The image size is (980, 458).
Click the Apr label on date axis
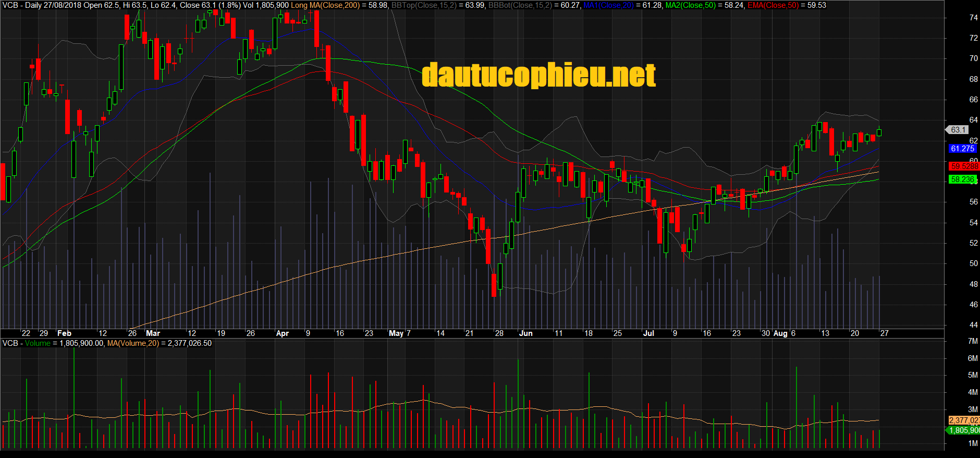282,333
